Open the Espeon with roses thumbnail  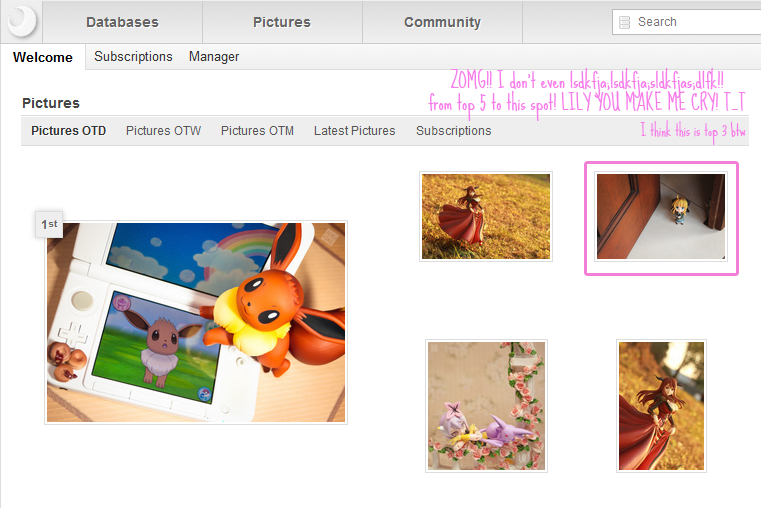[486, 406]
